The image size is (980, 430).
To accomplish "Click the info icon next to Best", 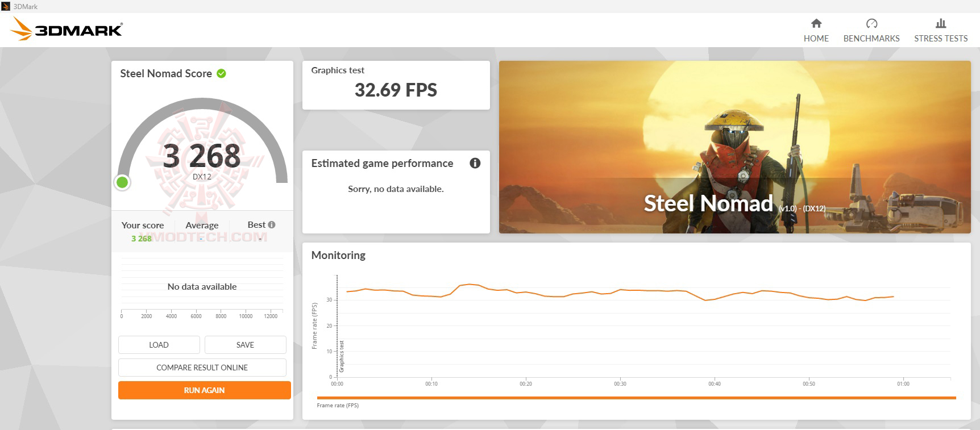I will (272, 225).
